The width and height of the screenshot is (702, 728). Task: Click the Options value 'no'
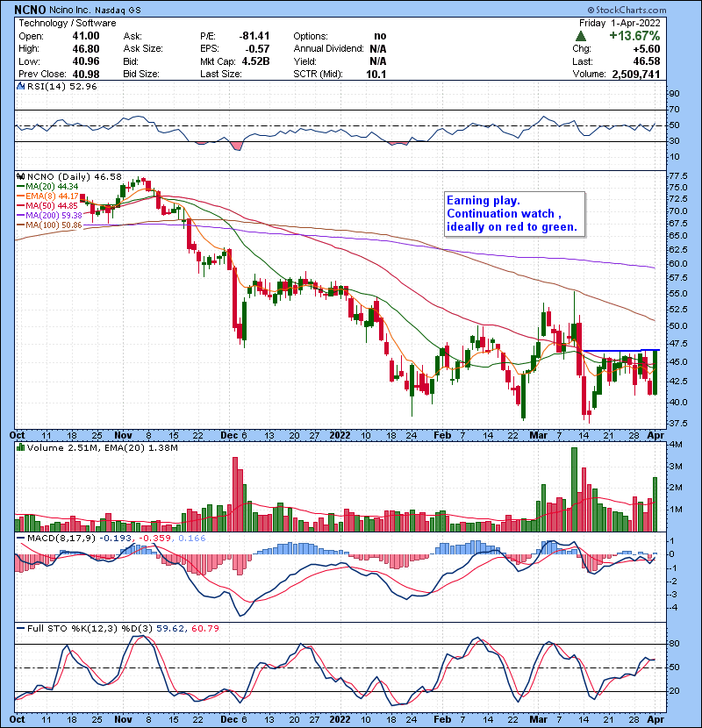point(380,36)
